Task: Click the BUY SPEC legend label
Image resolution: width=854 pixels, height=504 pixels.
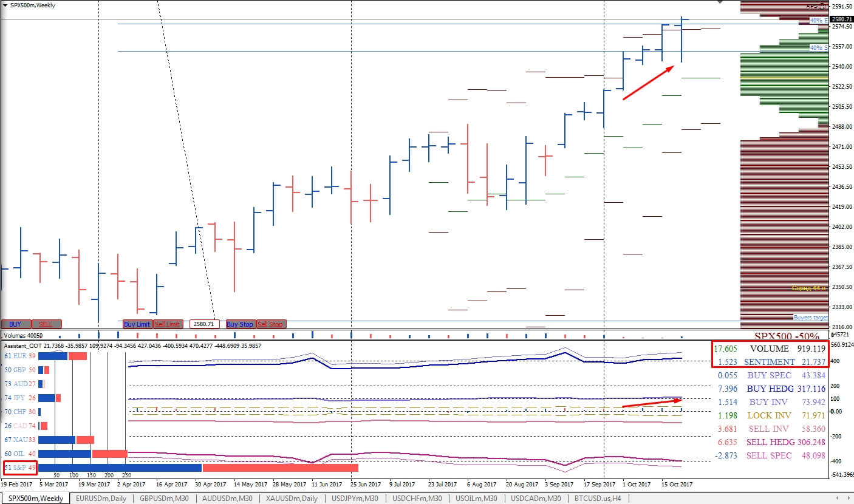Action: pyautogui.click(x=770, y=375)
